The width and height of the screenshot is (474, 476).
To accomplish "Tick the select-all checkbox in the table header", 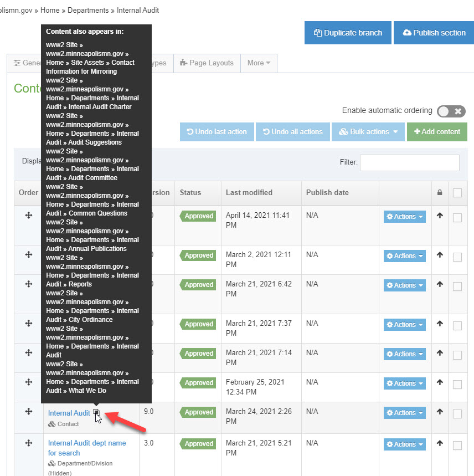I will click(x=457, y=193).
